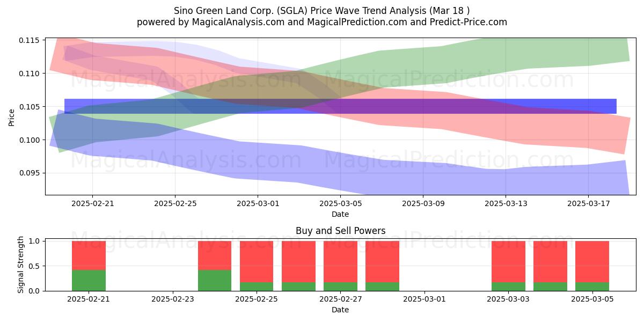
Task: Click the horizontal dark blue price band
Action: pos(340,106)
